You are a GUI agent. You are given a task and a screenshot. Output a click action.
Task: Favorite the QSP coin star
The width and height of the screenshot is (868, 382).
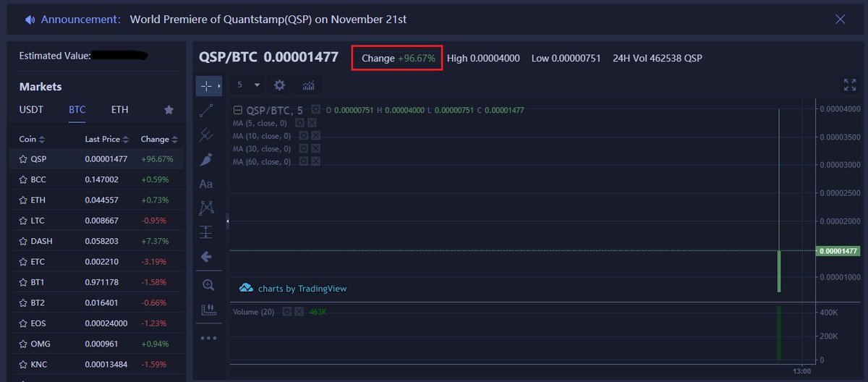23,159
